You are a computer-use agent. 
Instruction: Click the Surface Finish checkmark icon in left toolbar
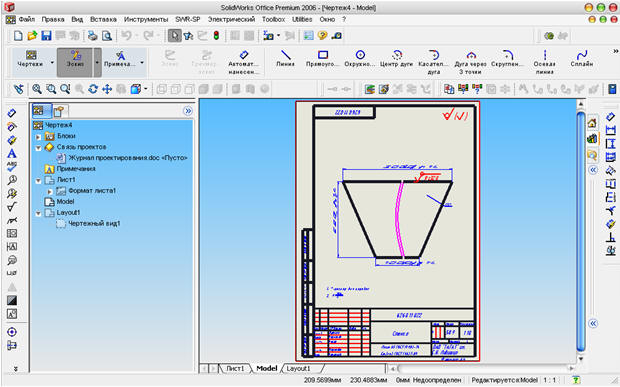click(x=12, y=207)
